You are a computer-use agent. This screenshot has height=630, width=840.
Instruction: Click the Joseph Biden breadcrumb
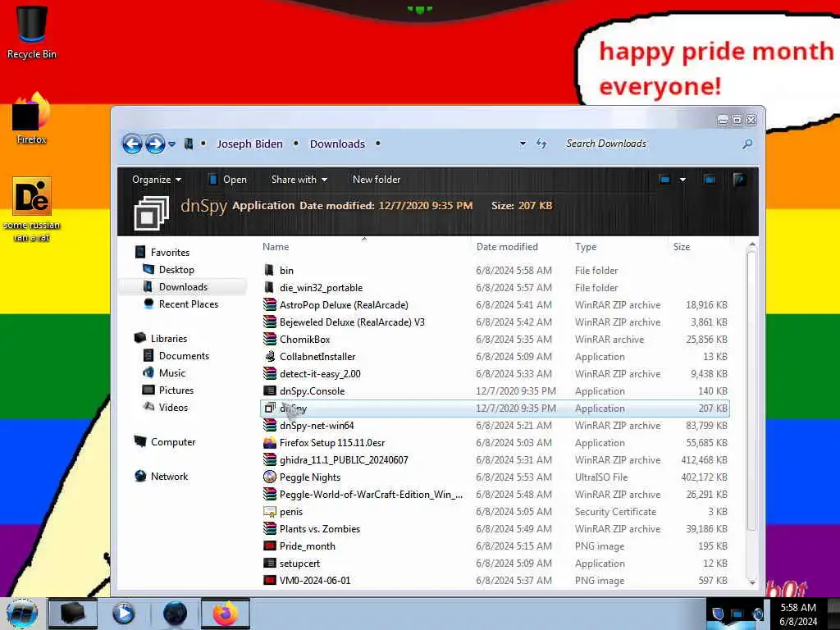pos(249,144)
